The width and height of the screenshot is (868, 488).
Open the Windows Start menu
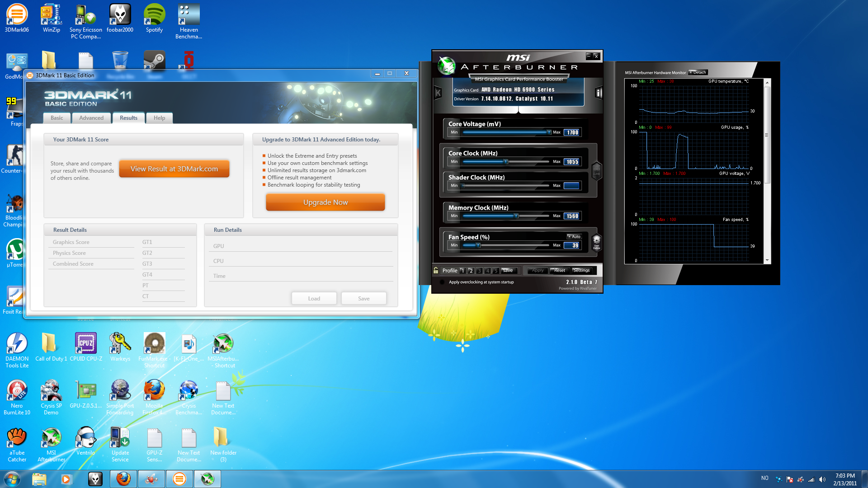[12, 479]
